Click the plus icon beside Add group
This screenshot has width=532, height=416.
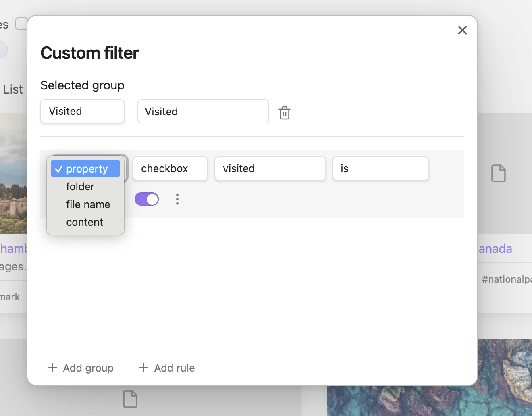(x=52, y=368)
